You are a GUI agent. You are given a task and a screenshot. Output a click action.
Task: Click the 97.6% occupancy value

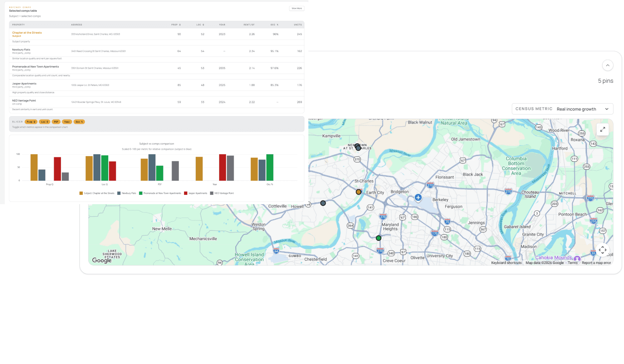pos(274,68)
